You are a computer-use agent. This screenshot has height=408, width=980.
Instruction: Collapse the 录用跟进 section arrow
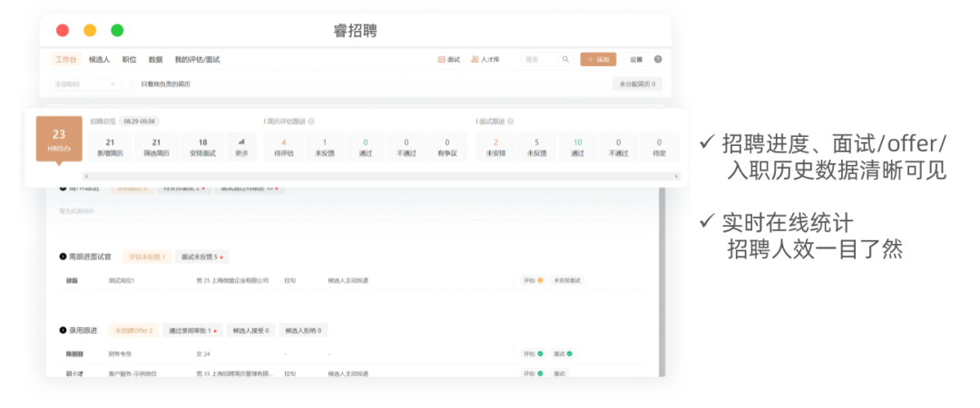click(x=63, y=331)
